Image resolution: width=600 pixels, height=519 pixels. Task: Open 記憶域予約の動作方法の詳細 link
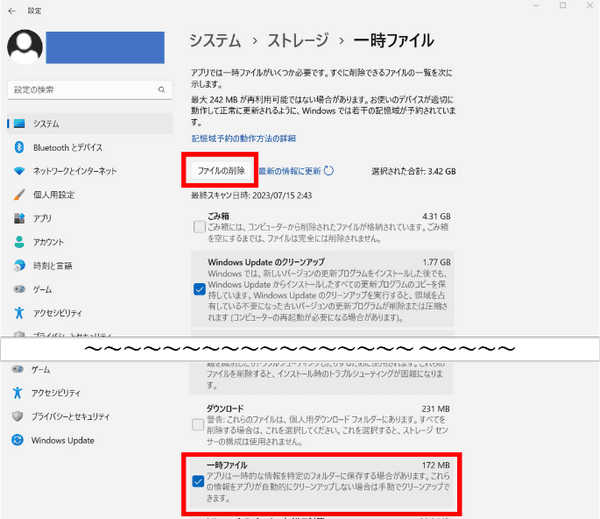click(x=243, y=138)
